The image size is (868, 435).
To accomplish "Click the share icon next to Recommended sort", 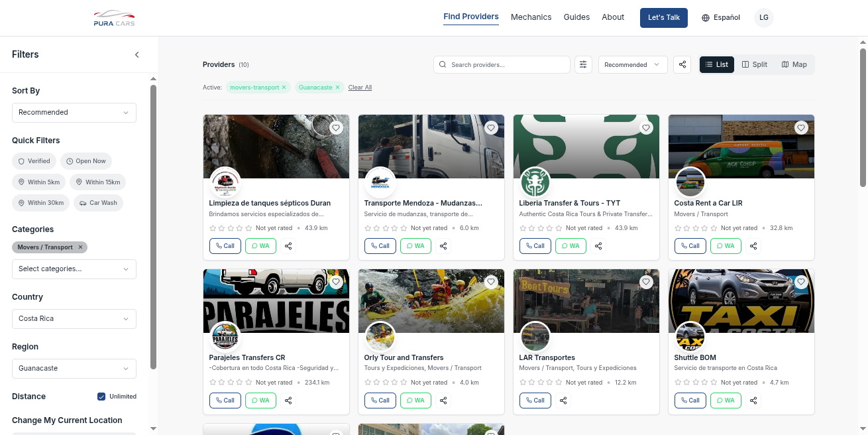I will pos(682,64).
